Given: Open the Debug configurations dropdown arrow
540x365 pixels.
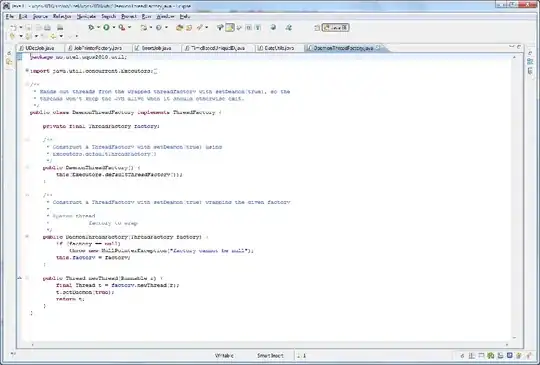Looking at the screenshot, I should click(x=98, y=28).
